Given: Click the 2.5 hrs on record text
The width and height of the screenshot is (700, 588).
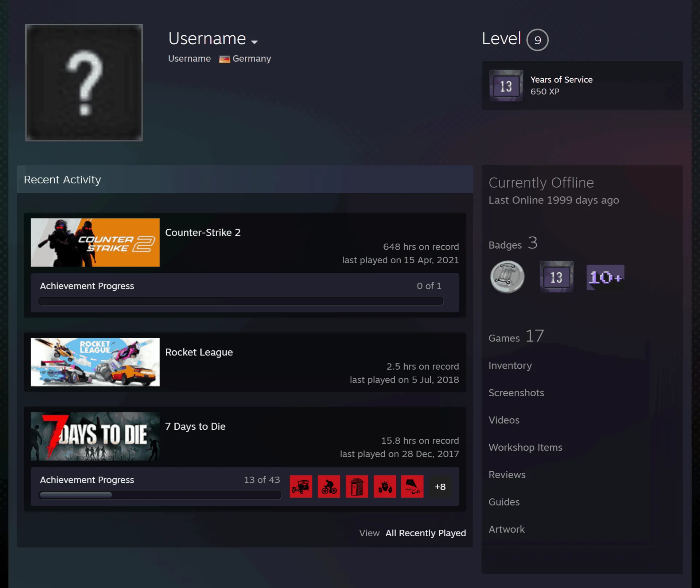Looking at the screenshot, I should pyautogui.click(x=423, y=366).
